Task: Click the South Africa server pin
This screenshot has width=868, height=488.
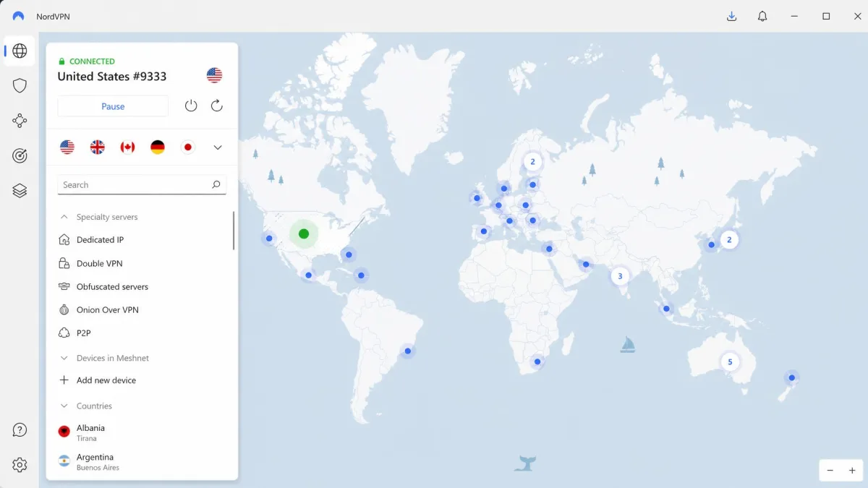Action: click(x=537, y=361)
